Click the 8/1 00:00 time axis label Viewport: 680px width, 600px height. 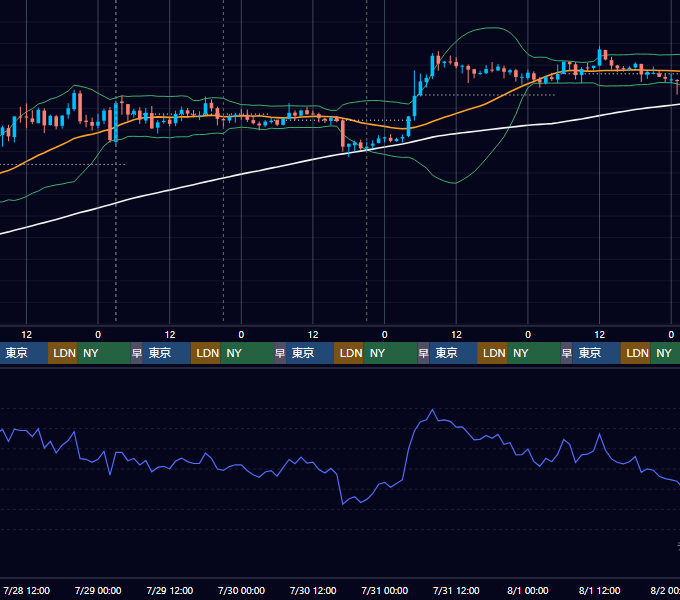click(528, 590)
